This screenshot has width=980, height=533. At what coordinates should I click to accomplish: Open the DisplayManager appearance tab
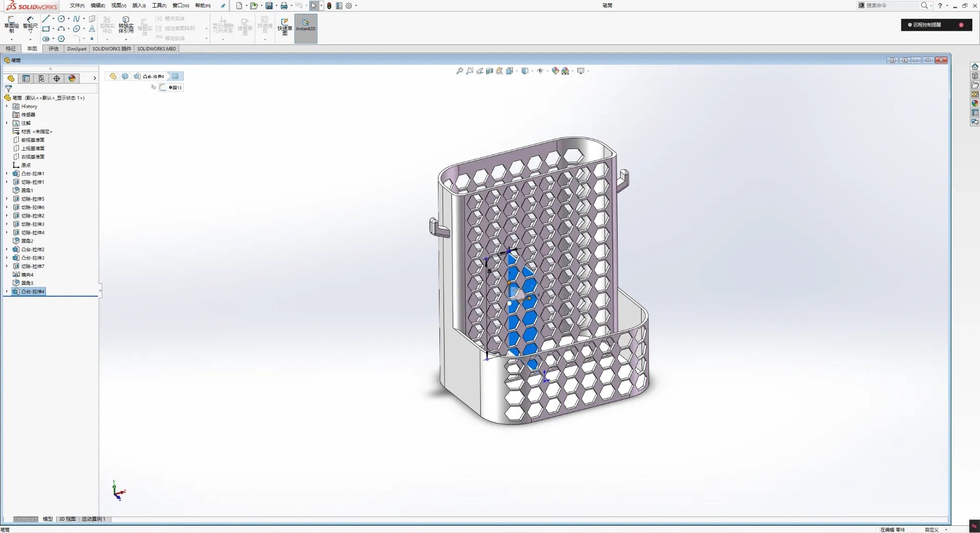tap(72, 78)
